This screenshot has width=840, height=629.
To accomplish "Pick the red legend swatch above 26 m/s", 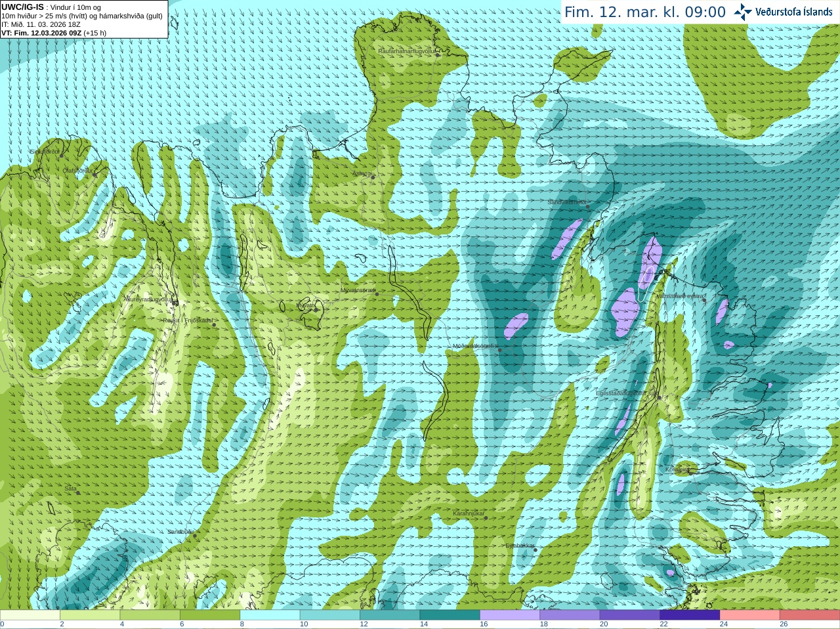I will (810, 615).
